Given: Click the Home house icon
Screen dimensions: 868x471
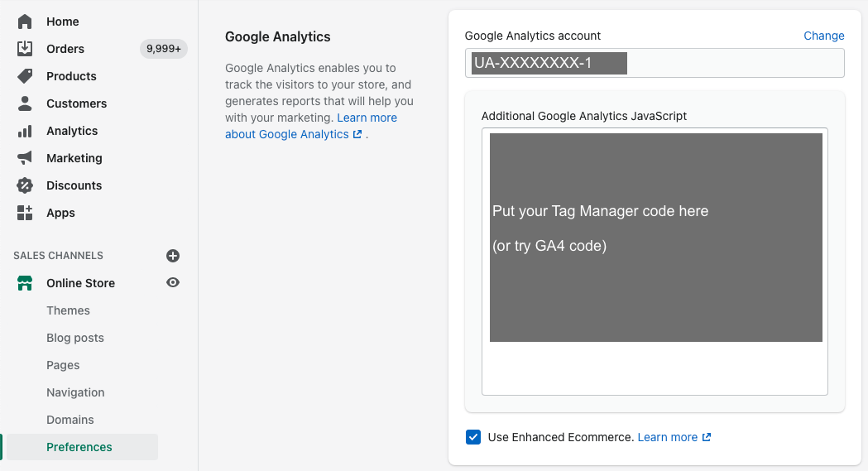Looking at the screenshot, I should [25, 22].
